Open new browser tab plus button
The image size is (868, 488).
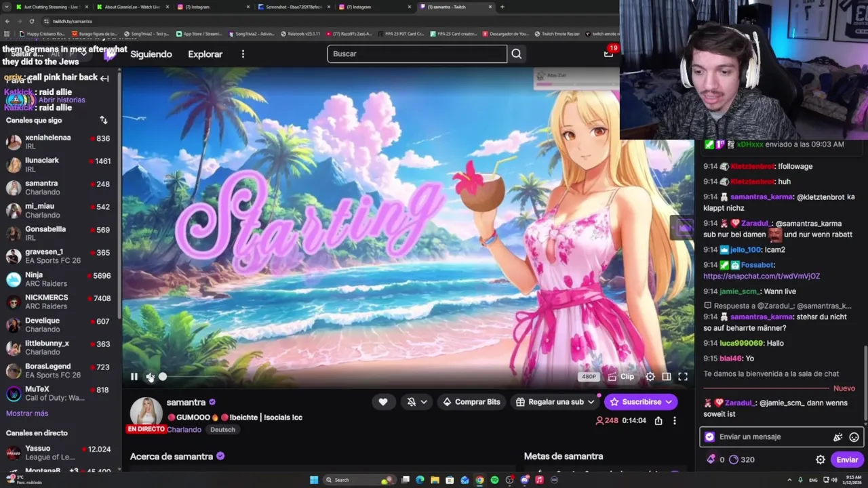pos(502,7)
